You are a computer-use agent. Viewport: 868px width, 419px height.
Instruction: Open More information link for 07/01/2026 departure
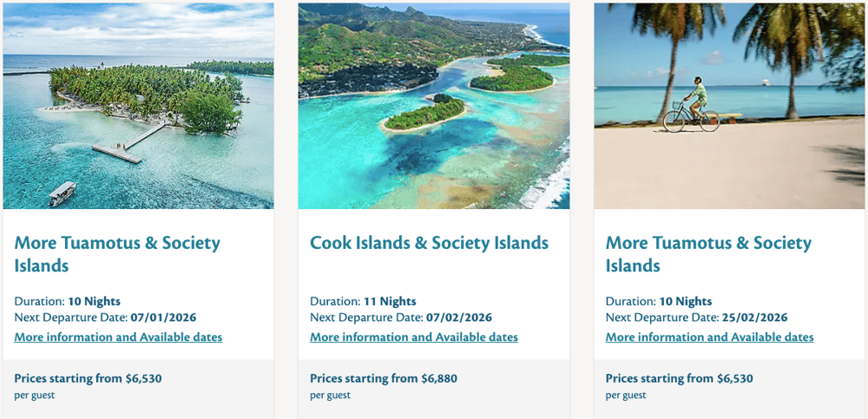coord(118,337)
